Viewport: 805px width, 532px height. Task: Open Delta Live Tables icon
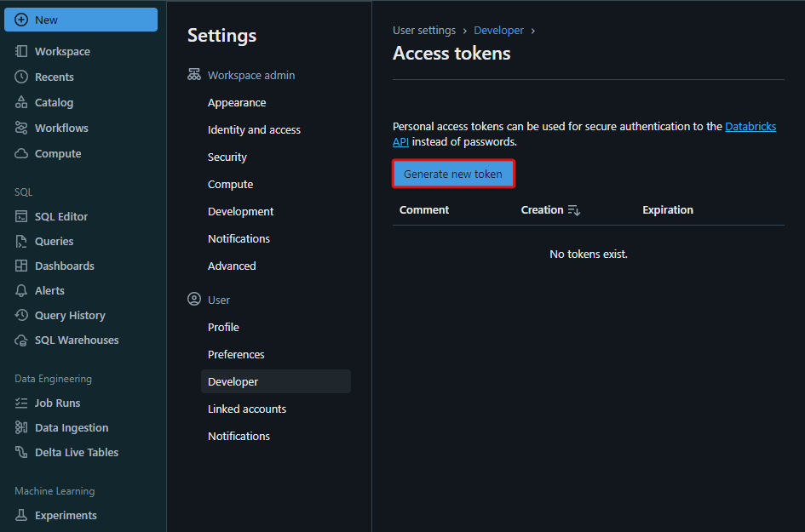coord(21,453)
